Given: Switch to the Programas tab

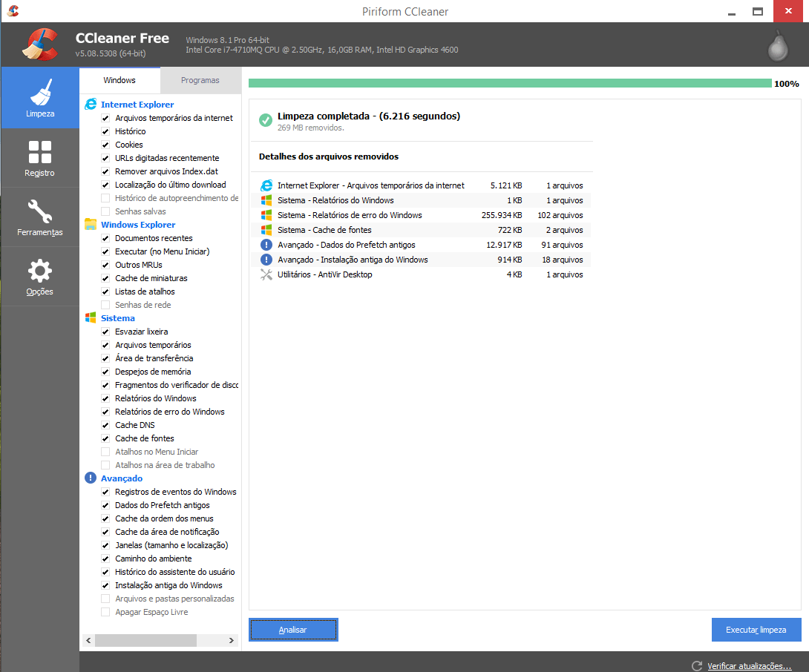Looking at the screenshot, I should (x=200, y=80).
